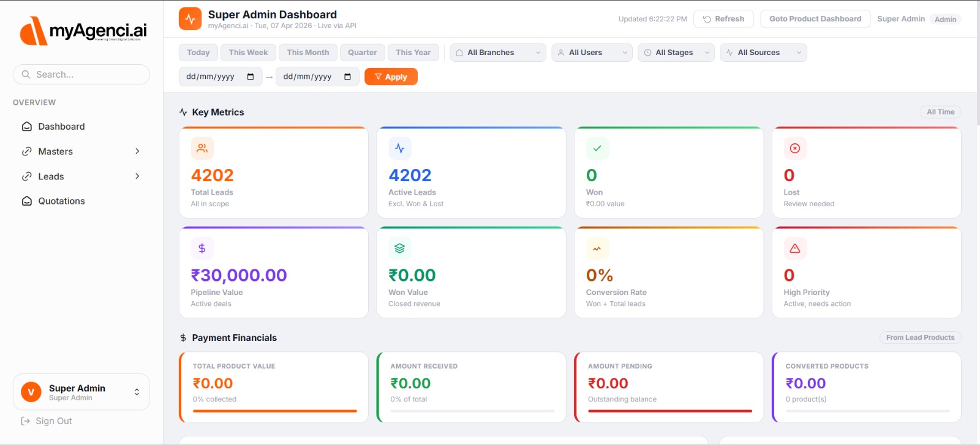Screen dimensions: 980x445
Task: Click the Active Leads pulse icon
Action: pos(400,148)
